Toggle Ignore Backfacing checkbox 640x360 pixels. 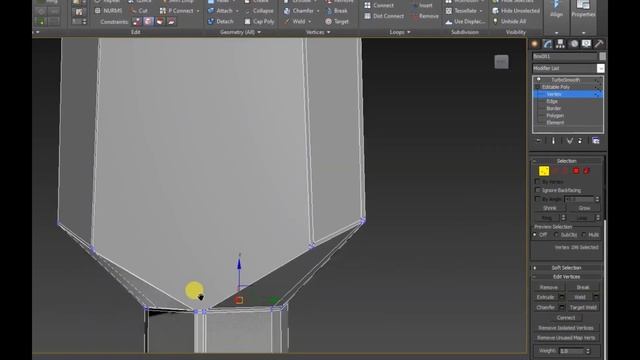(538, 190)
